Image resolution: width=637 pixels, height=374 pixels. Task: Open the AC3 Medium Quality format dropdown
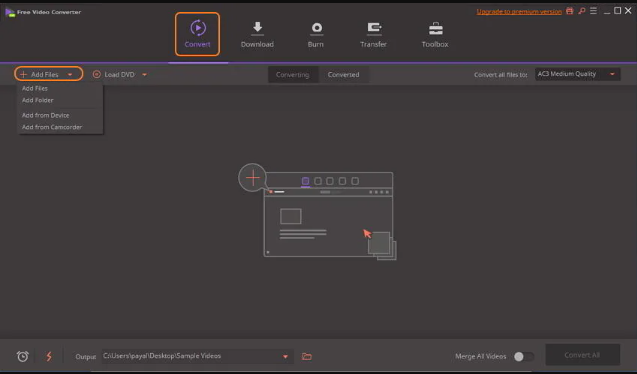(x=577, y=74)
